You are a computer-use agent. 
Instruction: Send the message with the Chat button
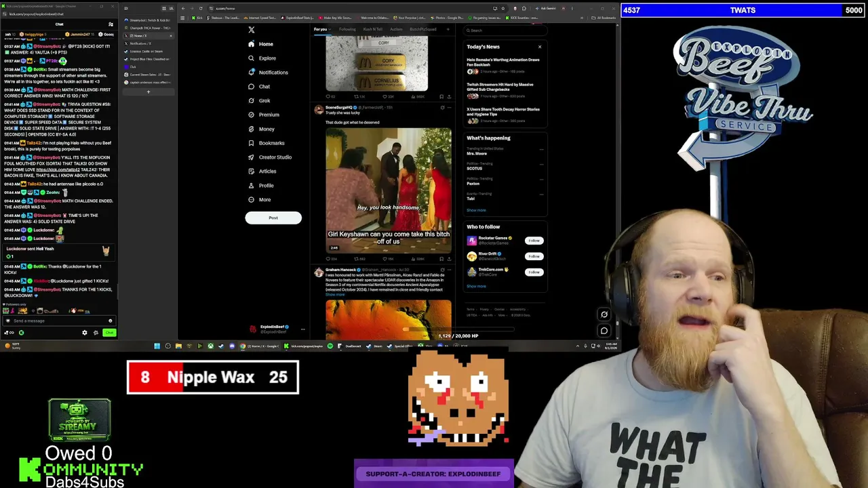click(109, 333)
